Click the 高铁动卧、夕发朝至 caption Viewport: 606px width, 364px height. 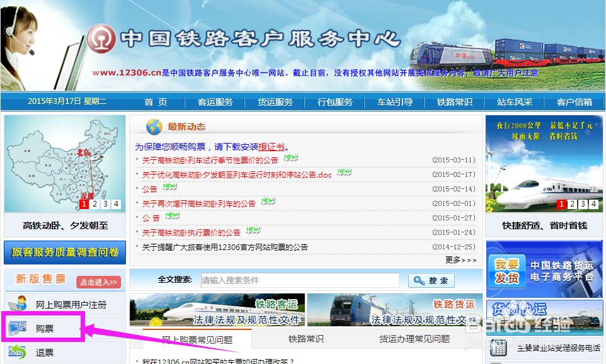tap(66, 225)
